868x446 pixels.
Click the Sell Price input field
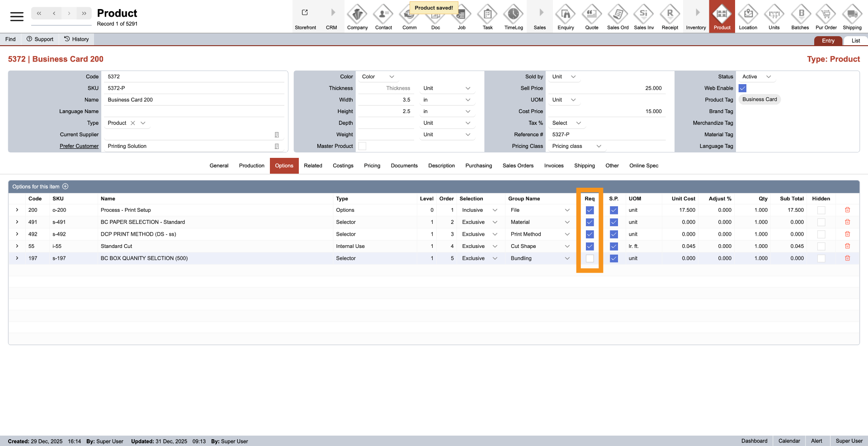(x=607, y=88)
